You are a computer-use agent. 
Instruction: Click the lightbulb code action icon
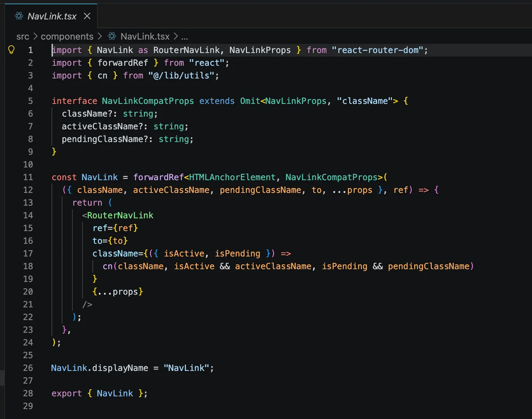click(x=12, y=50)
